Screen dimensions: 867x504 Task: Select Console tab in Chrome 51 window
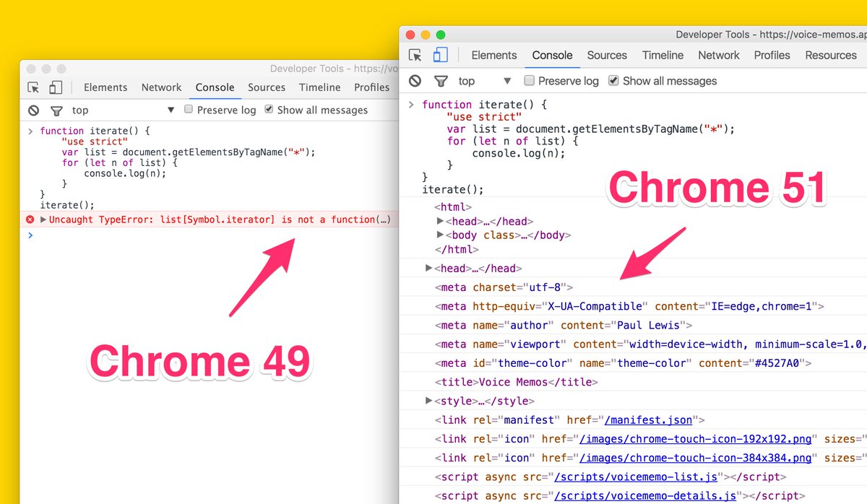pyautogui.click(x=553, y=55)
